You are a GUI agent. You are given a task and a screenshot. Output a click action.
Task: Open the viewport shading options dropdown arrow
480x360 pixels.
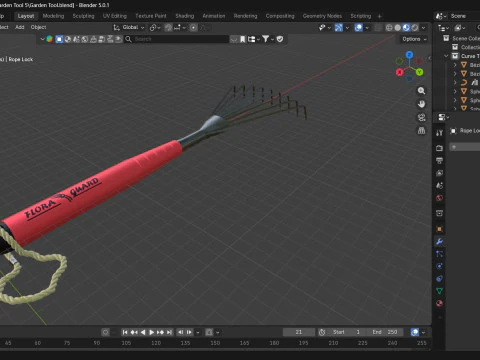point(424,28)
